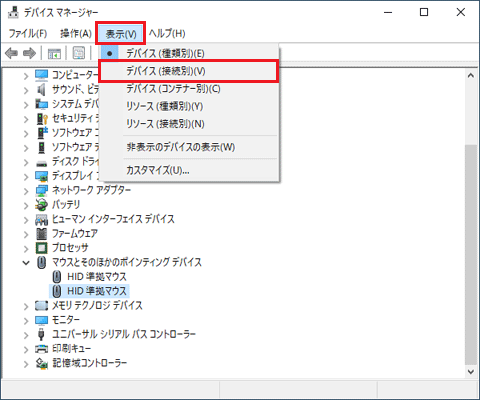Expand the コンピューター node
Screen dimensions: 480x400
(x=26, y=76)
